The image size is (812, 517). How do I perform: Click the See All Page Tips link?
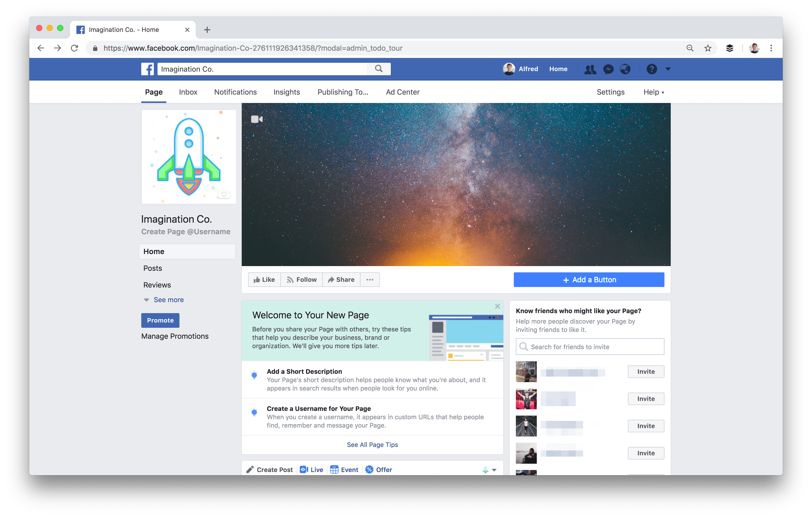[372, 444]
